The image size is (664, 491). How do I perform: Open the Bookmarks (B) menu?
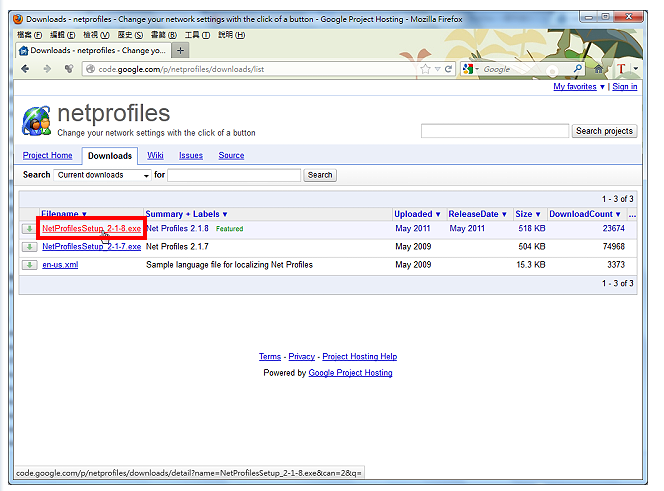pyautogui.click(x=163, y=35)
